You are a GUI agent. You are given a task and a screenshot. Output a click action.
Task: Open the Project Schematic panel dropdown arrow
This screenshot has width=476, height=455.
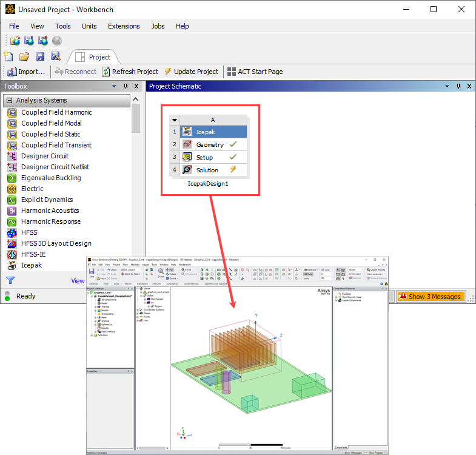click(x=447, y=86)
